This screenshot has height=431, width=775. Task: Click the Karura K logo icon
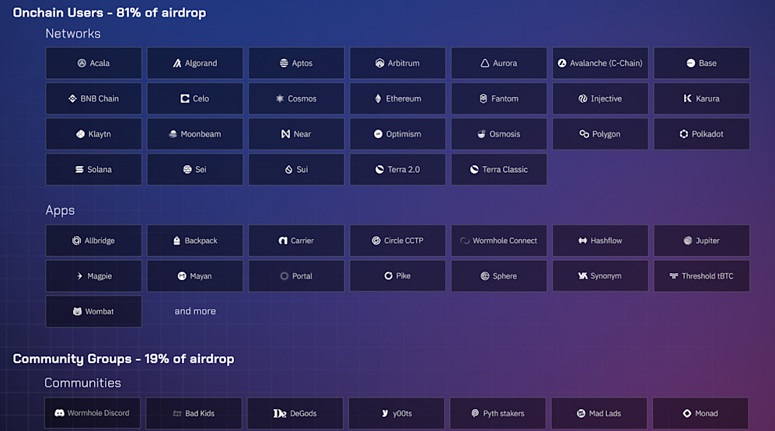[x=687, y=98]
